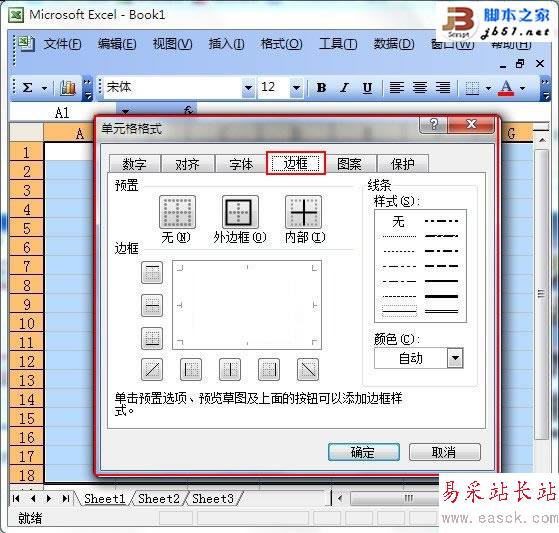Switch to the 图案 tab

click(349, 164)
